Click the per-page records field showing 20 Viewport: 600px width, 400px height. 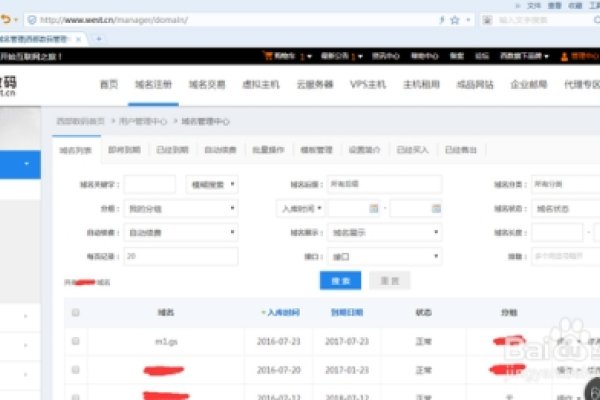(x=181, y=256)
